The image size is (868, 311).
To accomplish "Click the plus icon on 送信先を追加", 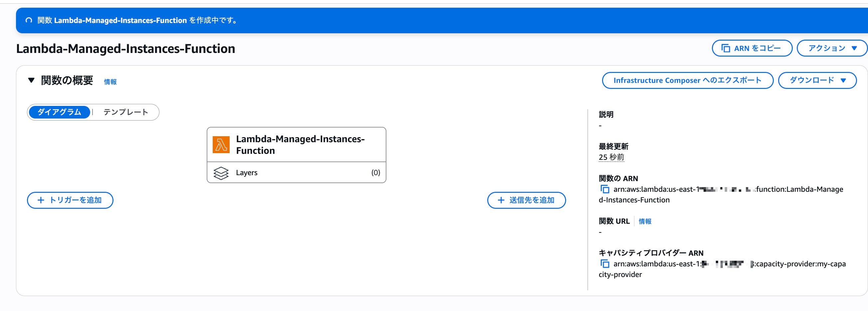I will tap(501, 200).
